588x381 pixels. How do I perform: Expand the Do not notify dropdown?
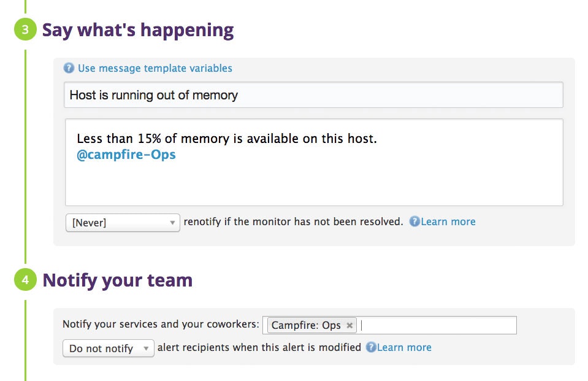click(109, 348)
